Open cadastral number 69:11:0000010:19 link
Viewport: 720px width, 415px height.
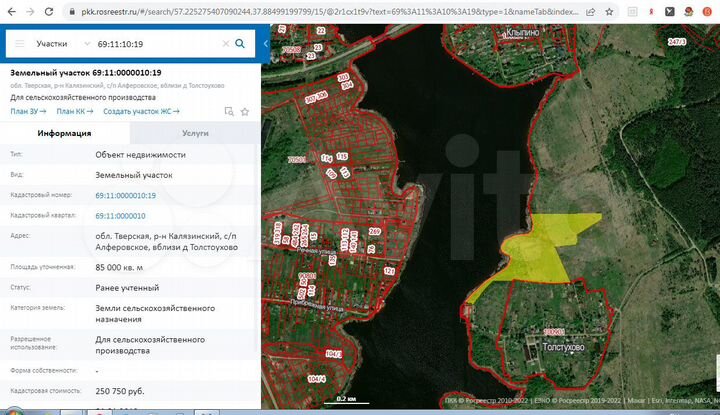(125, 195)
